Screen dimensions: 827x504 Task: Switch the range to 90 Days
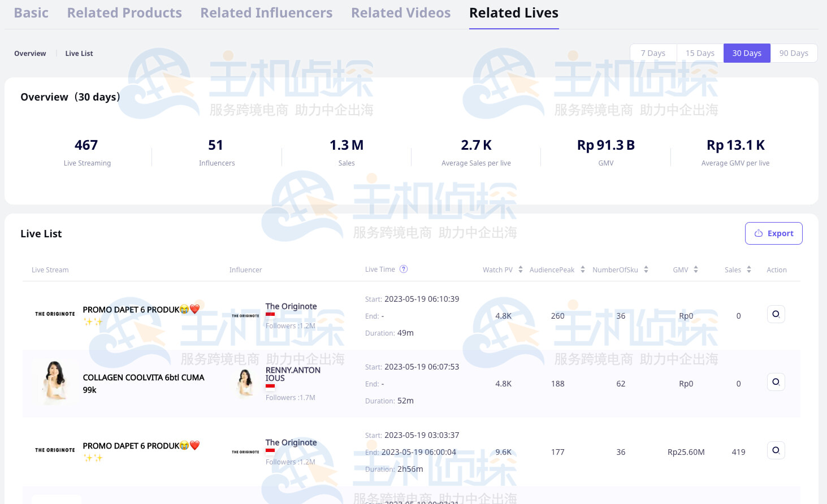click(x=793, y=53)
